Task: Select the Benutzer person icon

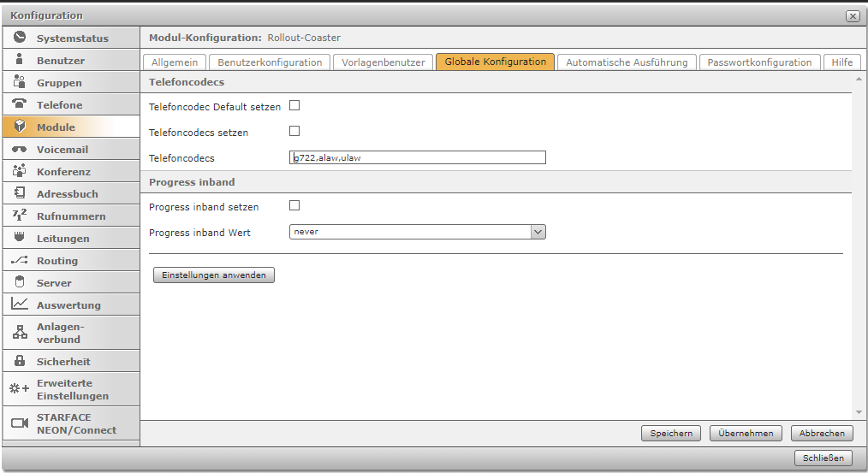Action: coord(20,60)
